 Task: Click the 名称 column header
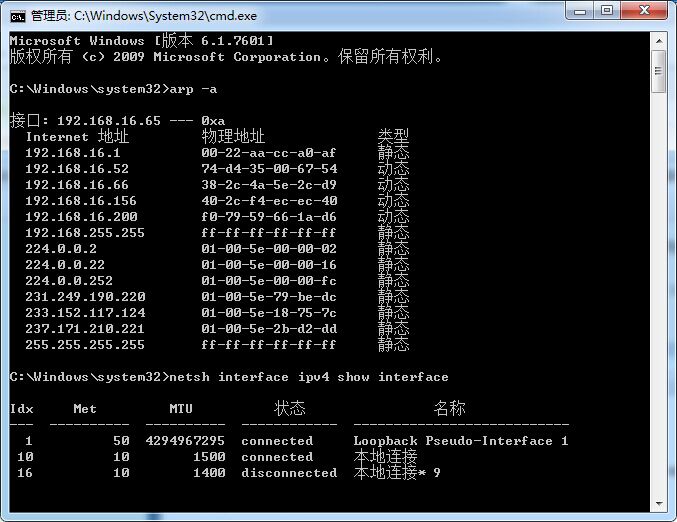[449, 408]
